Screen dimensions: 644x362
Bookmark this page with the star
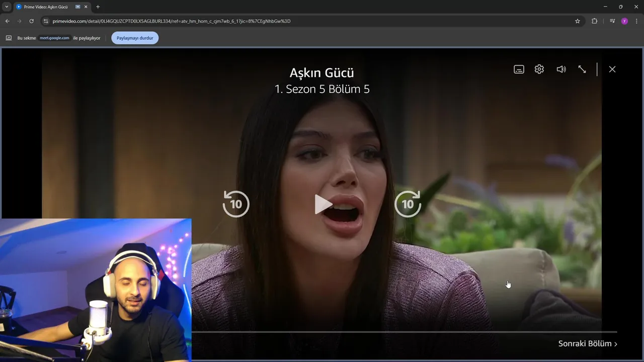578,21
